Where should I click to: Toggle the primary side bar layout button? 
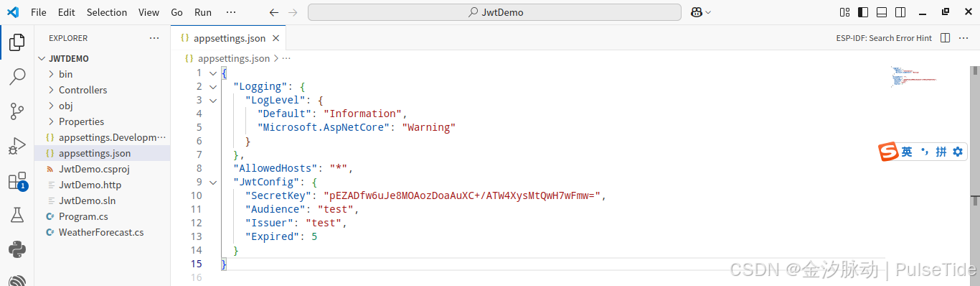click(x=862, y=12)
